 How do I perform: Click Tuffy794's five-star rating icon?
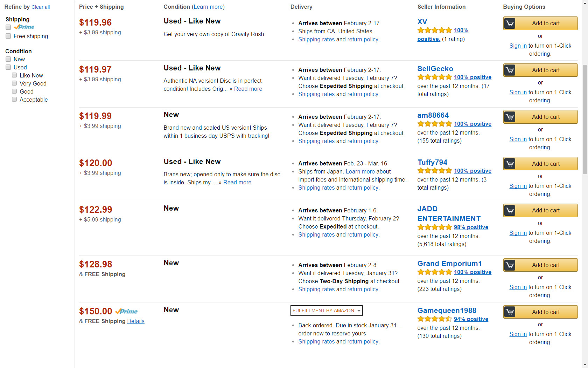(435, 171)
